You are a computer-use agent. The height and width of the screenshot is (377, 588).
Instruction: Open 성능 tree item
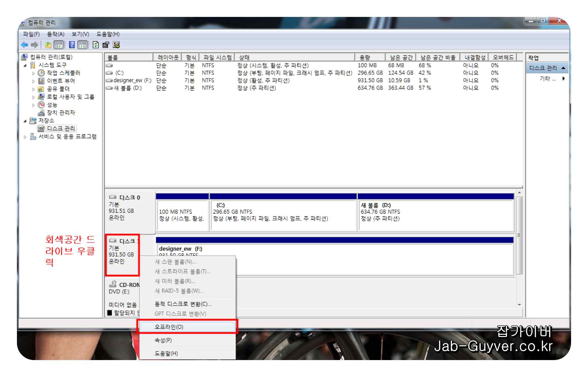[x=52, y=105]
